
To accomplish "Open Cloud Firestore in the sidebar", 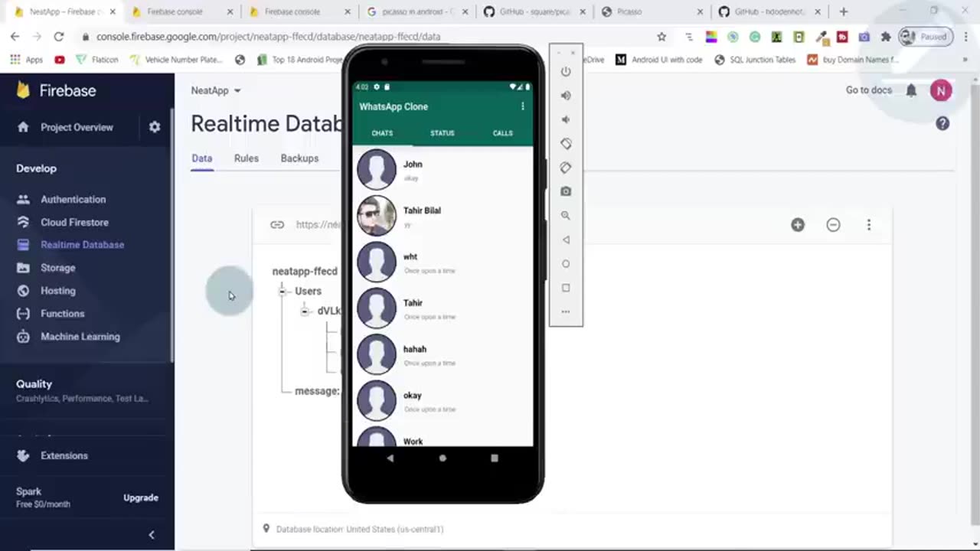I will (x=74, y=222).
